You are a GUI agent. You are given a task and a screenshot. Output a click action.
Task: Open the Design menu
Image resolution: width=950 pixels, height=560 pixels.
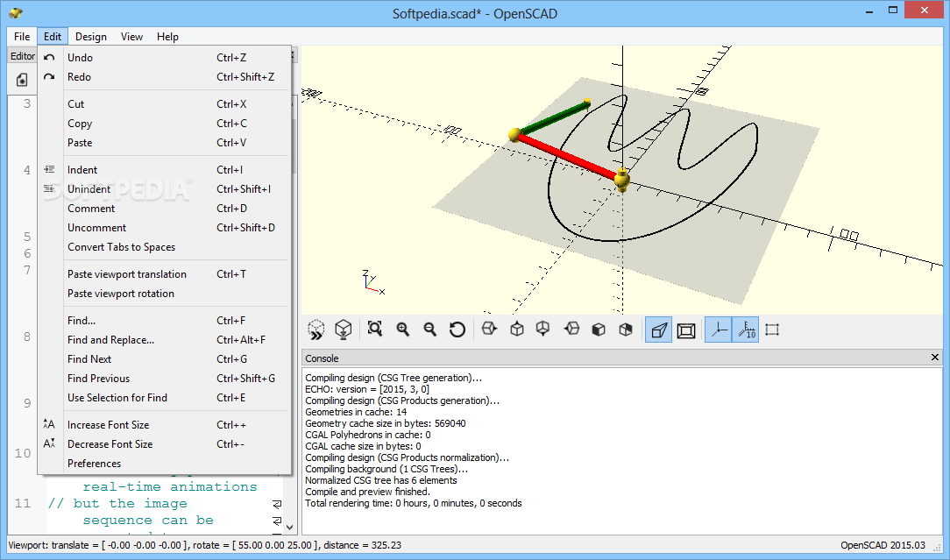(91, 36)
